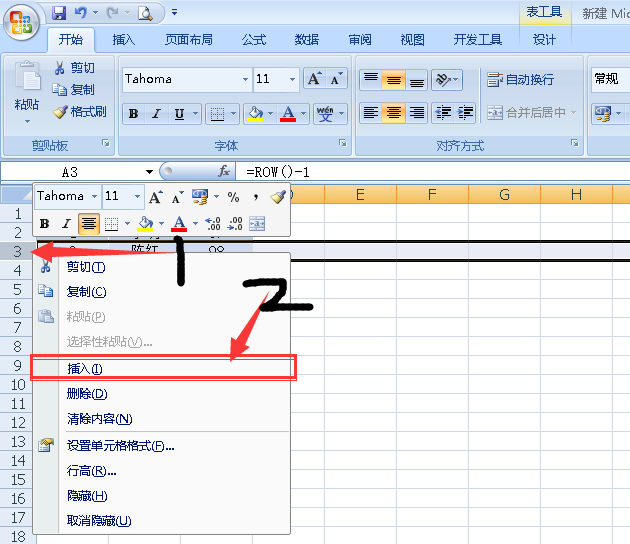Paste using the ribbon 粘贴 button
The height and width of the screenshot is (544, 630).
pyautogui.click(x=27, y=92)
